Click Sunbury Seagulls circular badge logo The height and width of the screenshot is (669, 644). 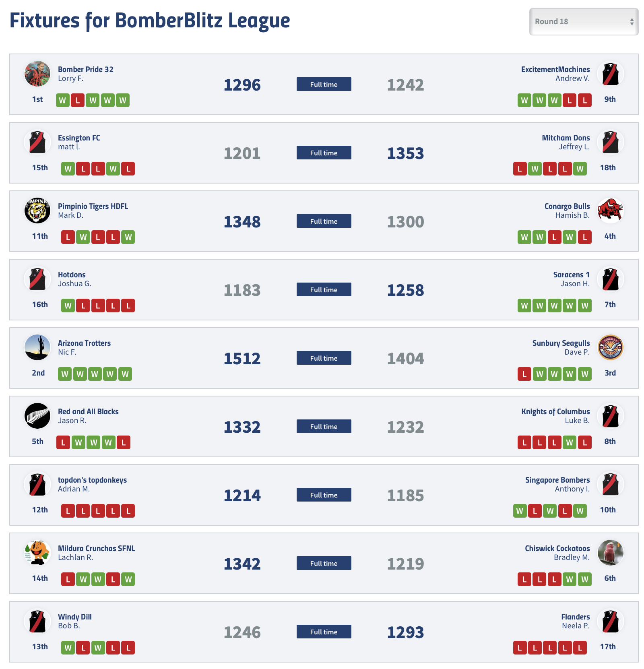tap(610, 347)
